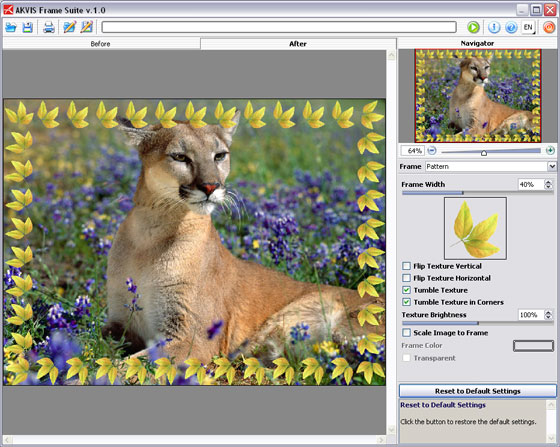Click image vertical scrollbar up arrow
Viewport: 560px width, 447px height.
click(x=391, y=55)
